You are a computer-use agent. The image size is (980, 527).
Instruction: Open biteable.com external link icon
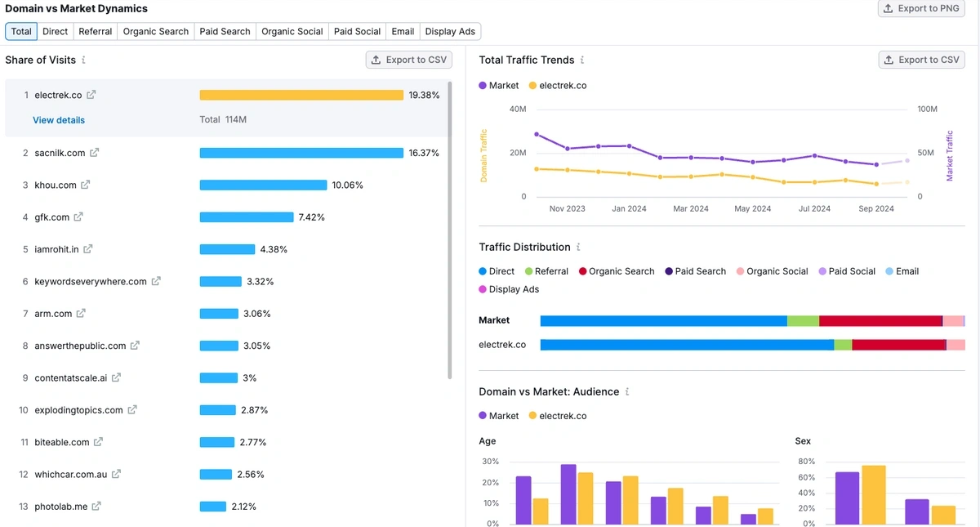pyautogui.click(x=98, y=442)
